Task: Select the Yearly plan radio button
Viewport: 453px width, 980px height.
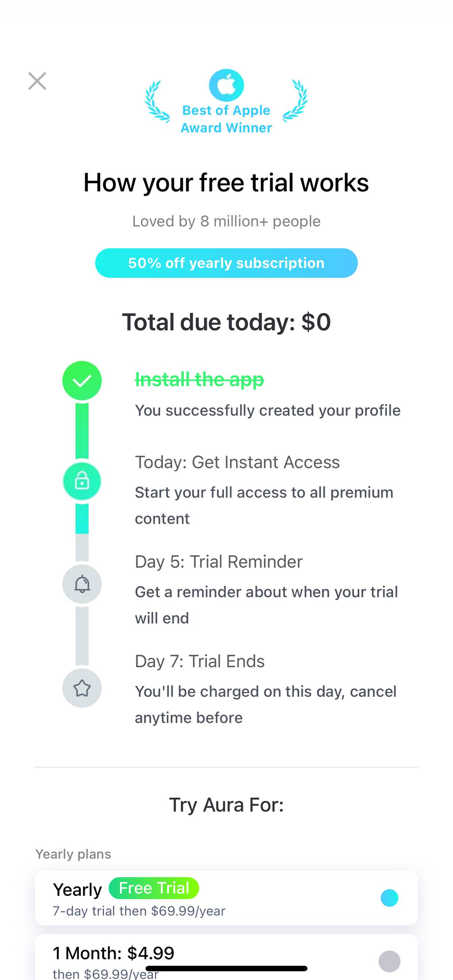Action: point(389,898)
